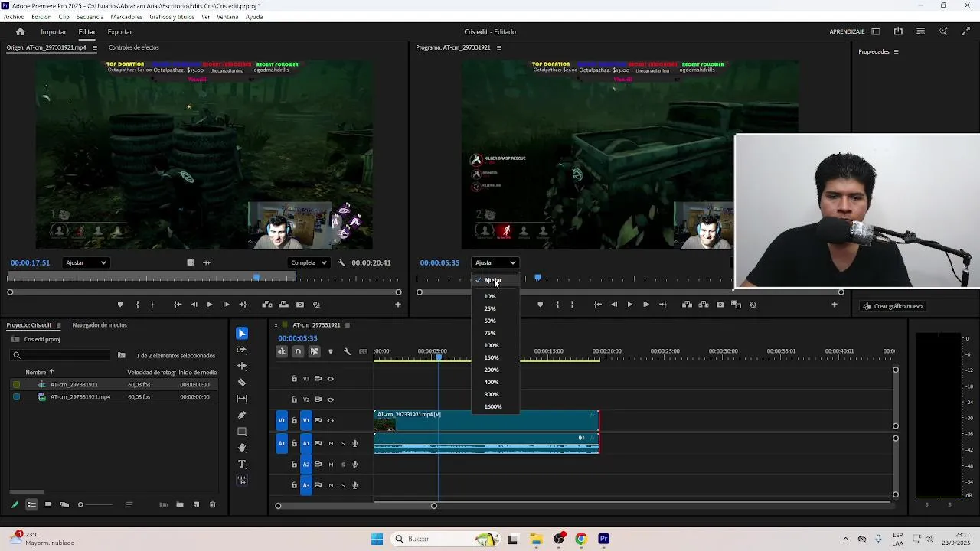Toggle V3 track output eye
Viewport: 980px width, 551px height.
[x=331, y=379]
